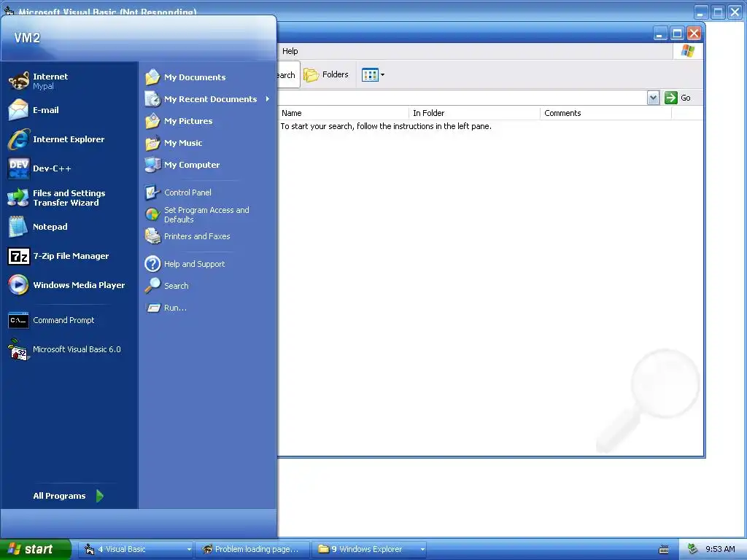Switch to Problem loading page taskbar item

[x=253, y=549]
